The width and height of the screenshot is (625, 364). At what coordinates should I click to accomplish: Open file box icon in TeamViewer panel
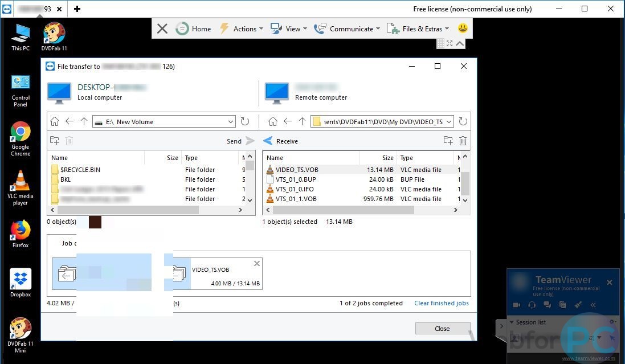(x=562, y=305)
